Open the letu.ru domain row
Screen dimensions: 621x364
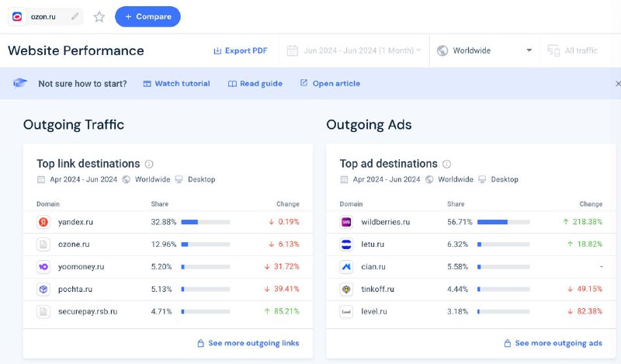471,244
